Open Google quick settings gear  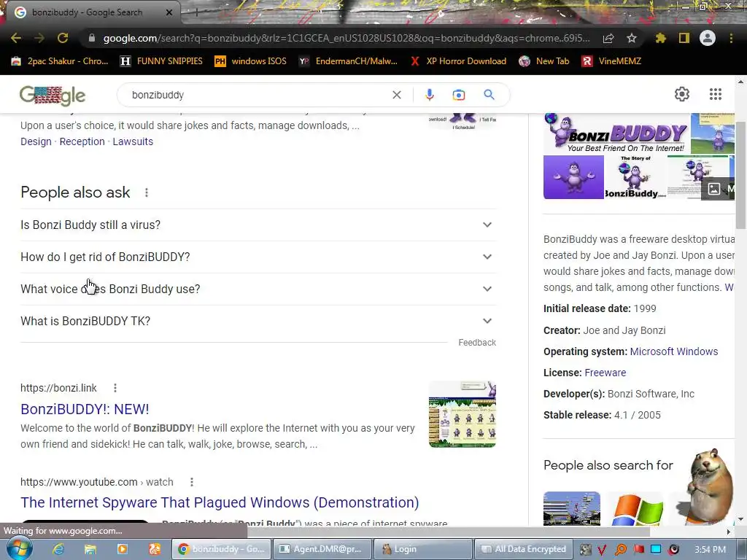tap(682, 94)
